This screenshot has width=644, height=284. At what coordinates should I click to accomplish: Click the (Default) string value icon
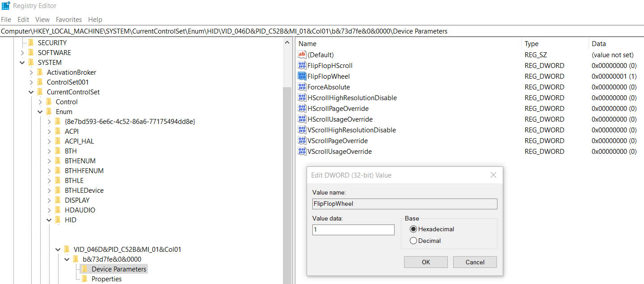tap(302, 55)
